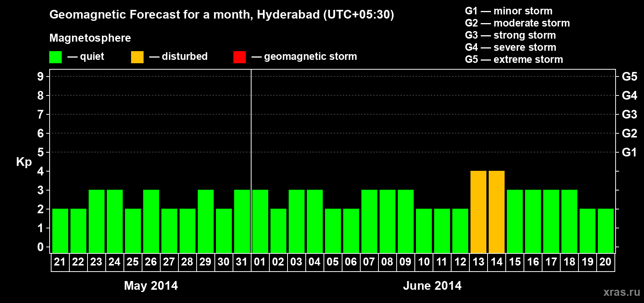
Task: Click the 'disturbed' legend label
Action: [x=184, y=56]
